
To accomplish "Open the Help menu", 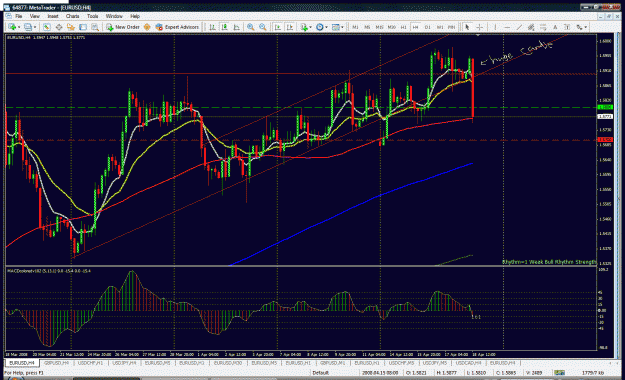I will click(135, 16).
